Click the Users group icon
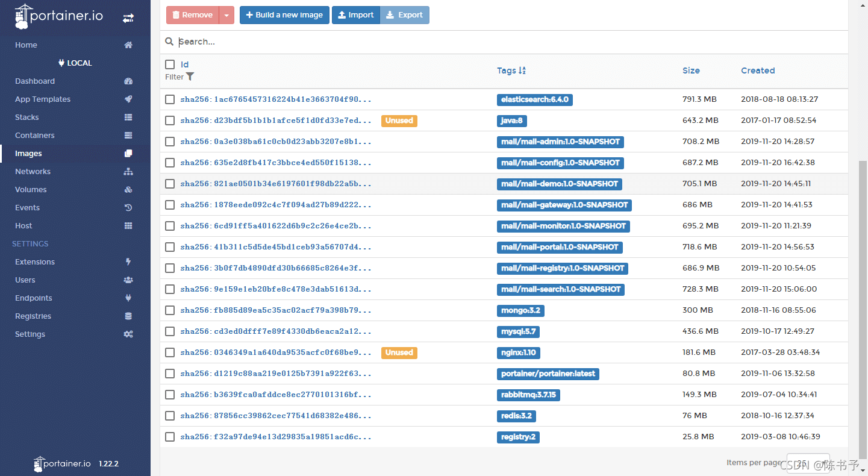Screen dimensions: 868x476 coord(128,280)
